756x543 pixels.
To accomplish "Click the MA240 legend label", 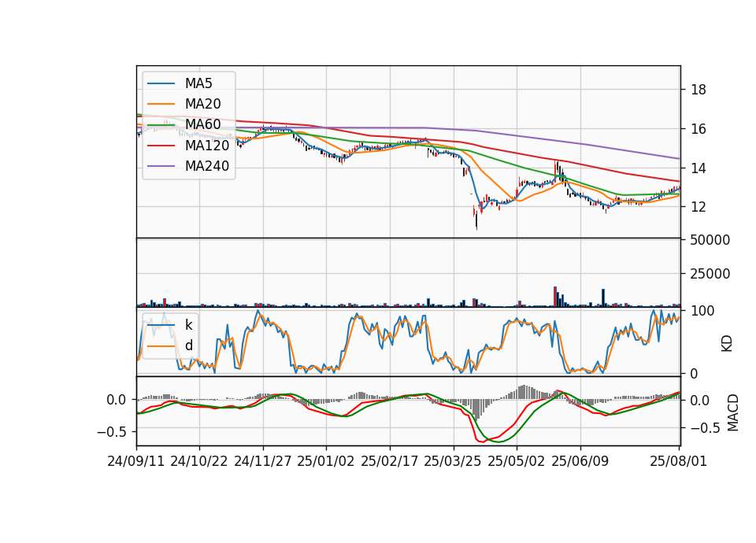I will coord(207,166).
